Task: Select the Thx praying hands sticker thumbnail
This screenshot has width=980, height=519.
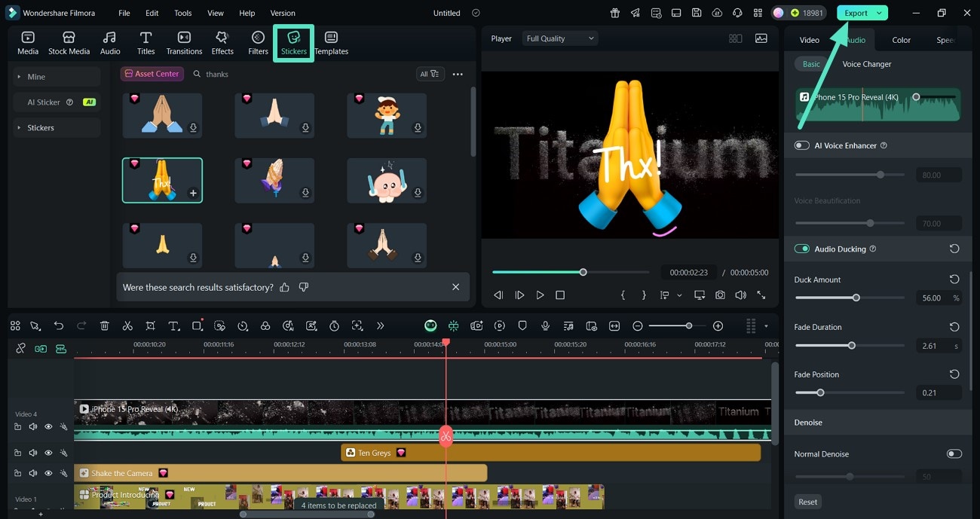Action: tap(162, 180)
